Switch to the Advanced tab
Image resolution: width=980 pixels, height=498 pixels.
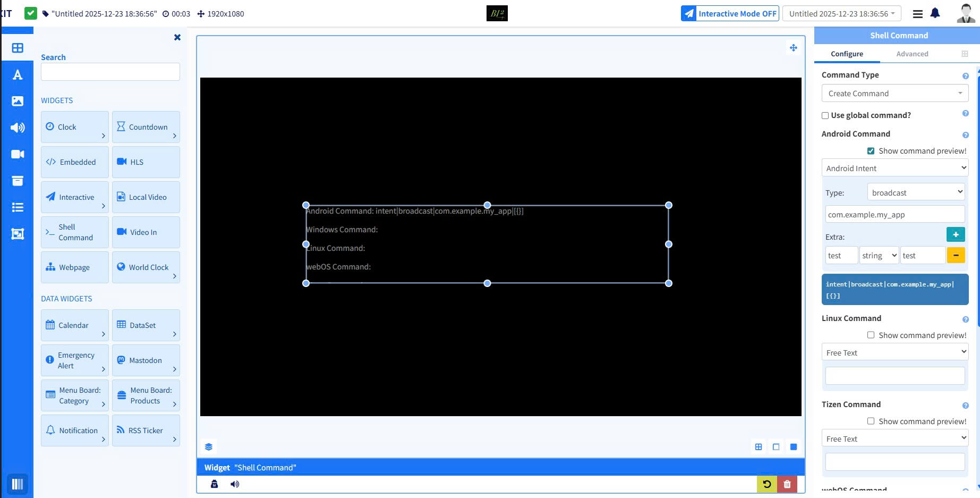click(912, 54)
